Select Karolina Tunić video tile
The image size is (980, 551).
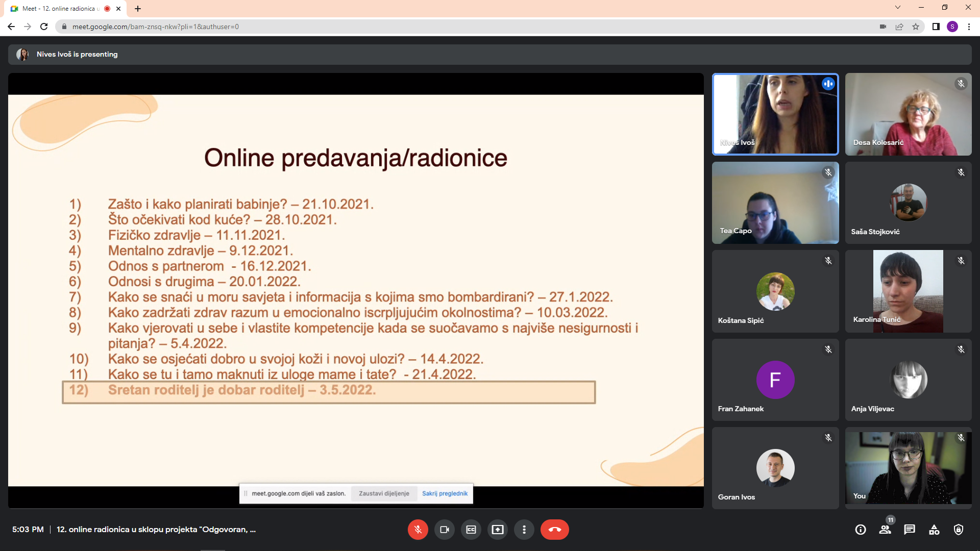pyautogui.click(x=909, y=291)
